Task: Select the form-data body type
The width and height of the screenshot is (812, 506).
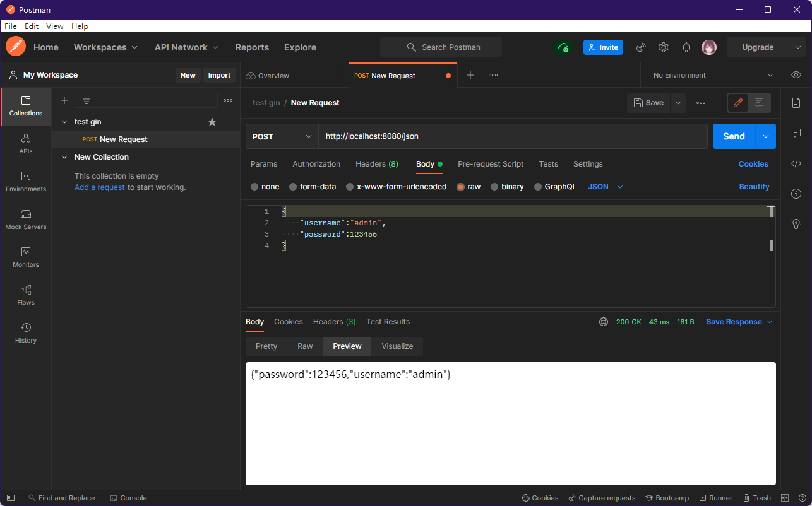Action: pos(313,187)
